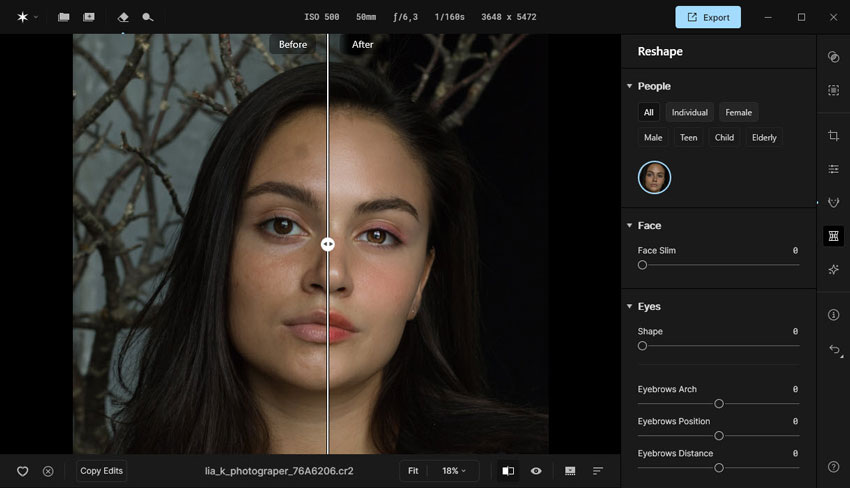Open the help question mark icon
This screenshot has height=488, width=850.
pyautogui.click(x=833, y=467)
